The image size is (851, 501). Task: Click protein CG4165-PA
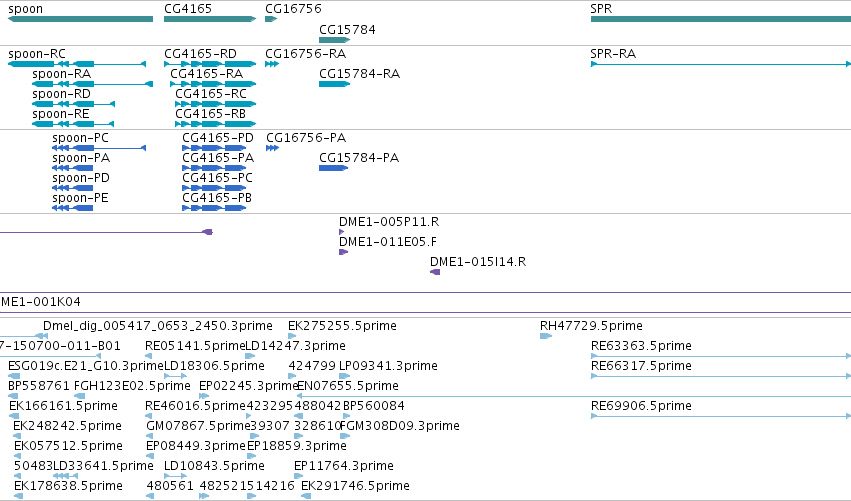click(214, 168)
